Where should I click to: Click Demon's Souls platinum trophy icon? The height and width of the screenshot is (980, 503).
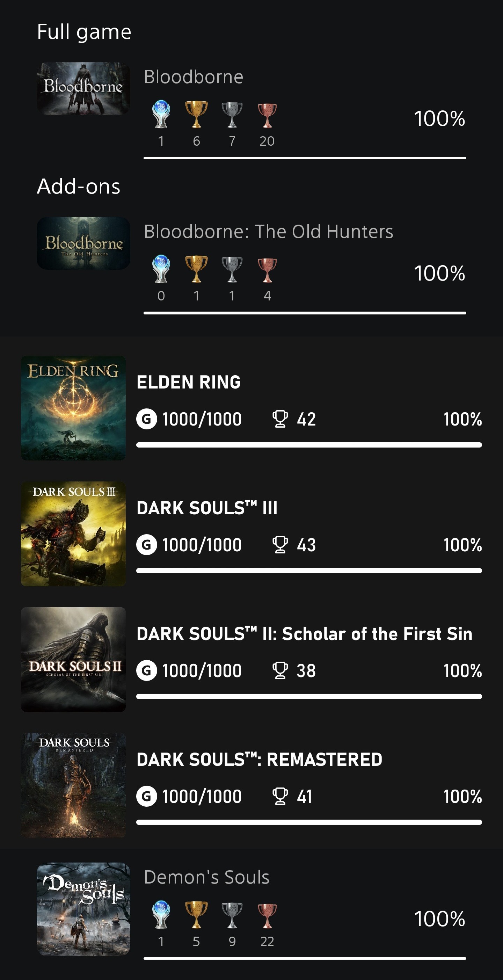pyautogui.click(x=161, y=915)
